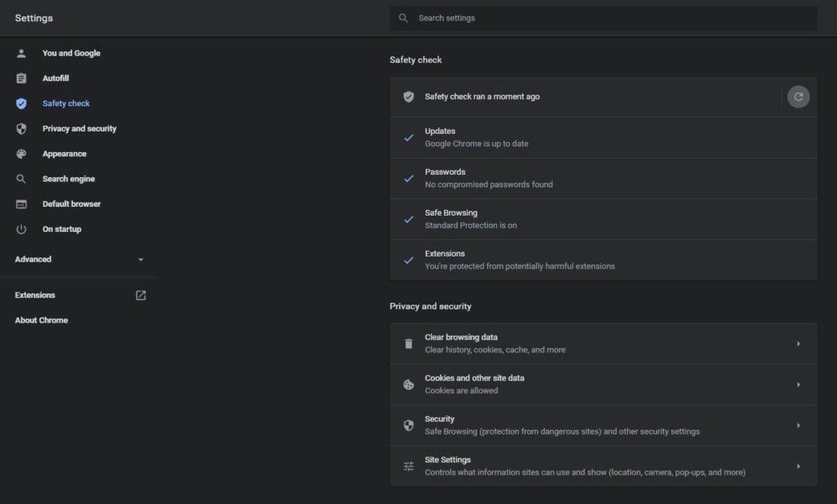The width and height of the screenshot is (837, 504).
Task: Open You and Google settings
Action: [71, 53]
